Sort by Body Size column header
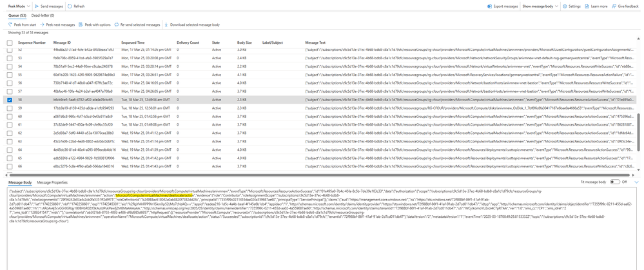This screenshot has height=270, width=644. (244, 43)
